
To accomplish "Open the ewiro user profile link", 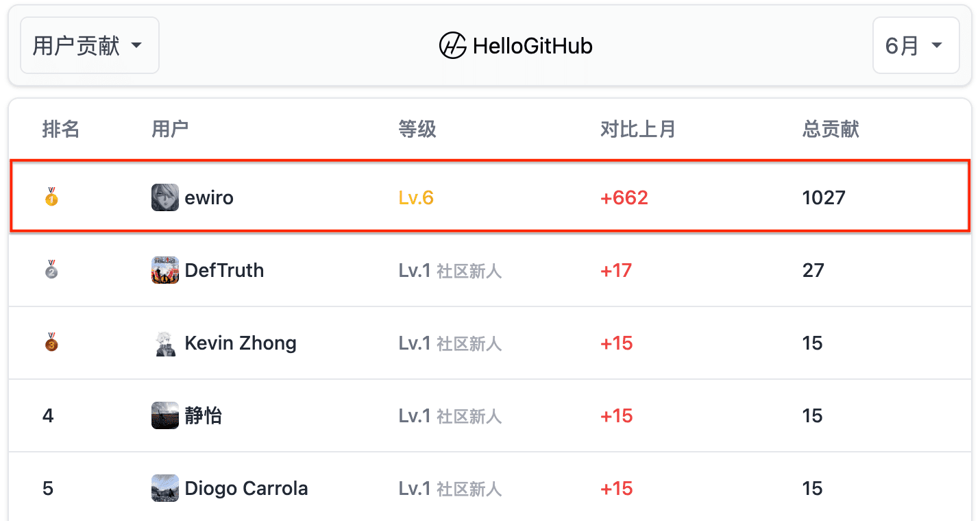I will pos(209,198).
